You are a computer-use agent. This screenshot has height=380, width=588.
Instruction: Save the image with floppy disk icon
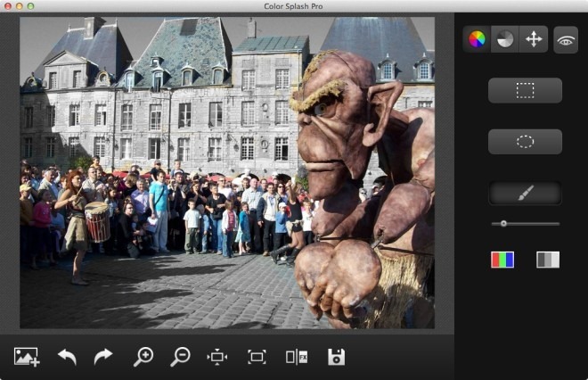tap(336, 357)
